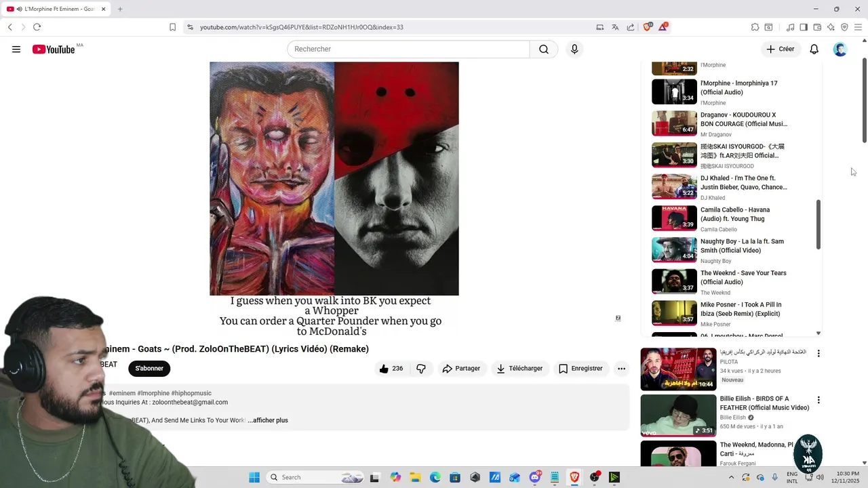
Task: Open the Brave playlist music note icon
Action: click(790, 27)
